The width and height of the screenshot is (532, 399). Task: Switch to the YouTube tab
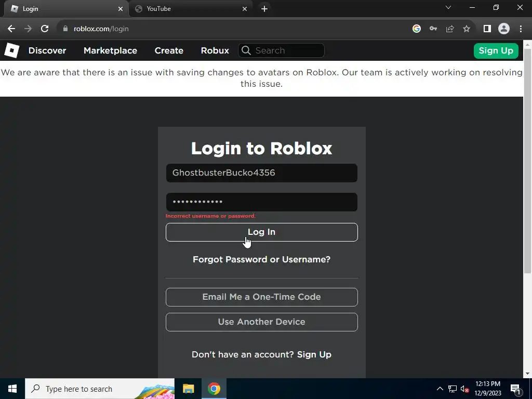[191, 9]
